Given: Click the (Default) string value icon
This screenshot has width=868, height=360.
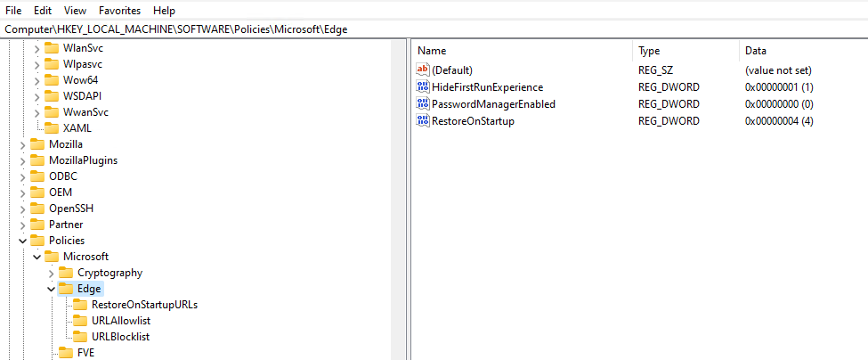Looking at the screenshot, I should [x=423, y=70].
